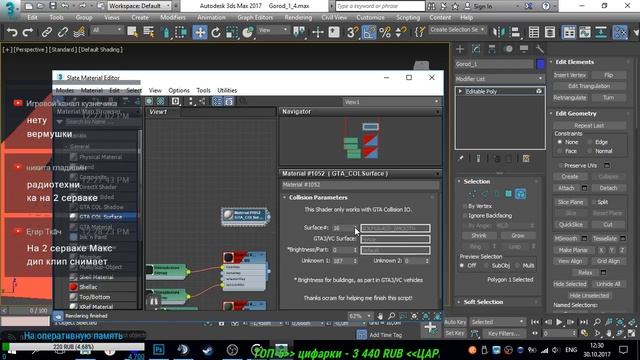Open the Modifier List dropdown
Viewport: 640px width, 360px height.
500,78
